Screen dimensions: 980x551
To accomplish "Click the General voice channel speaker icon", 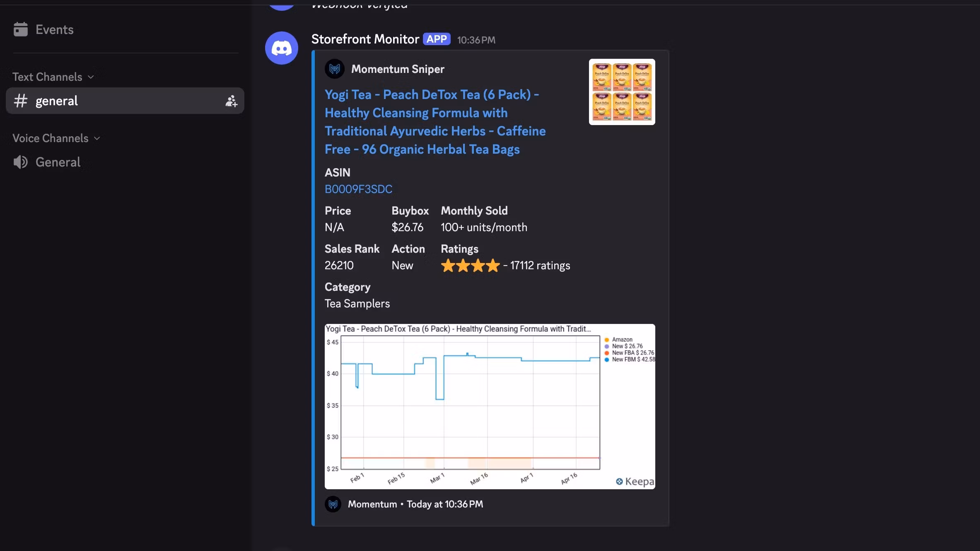I will (x=20, y=162).
